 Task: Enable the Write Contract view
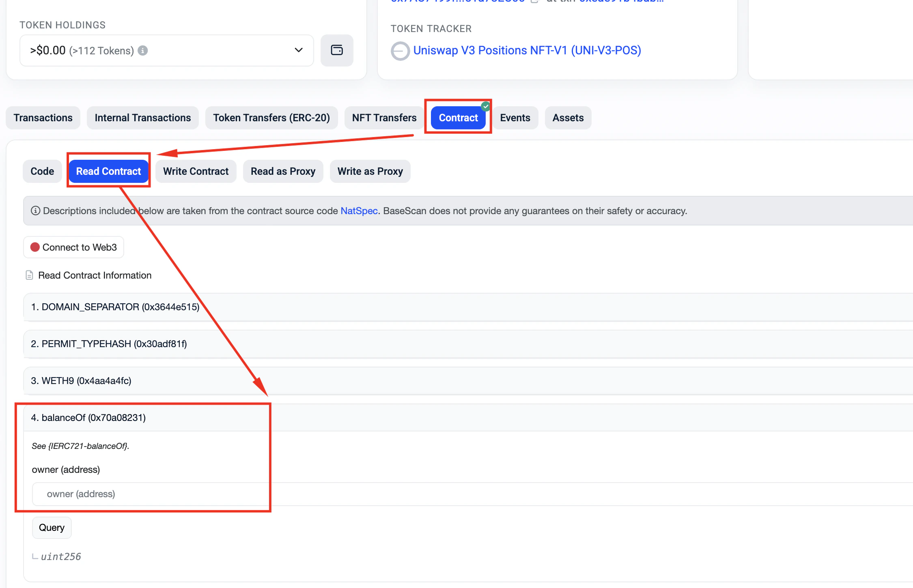click(x=196, y=171)
